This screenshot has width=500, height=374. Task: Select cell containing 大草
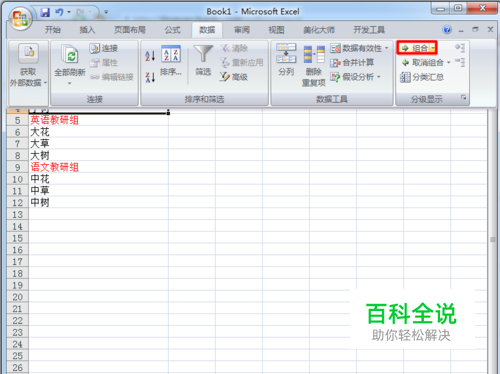pos(99,144)
